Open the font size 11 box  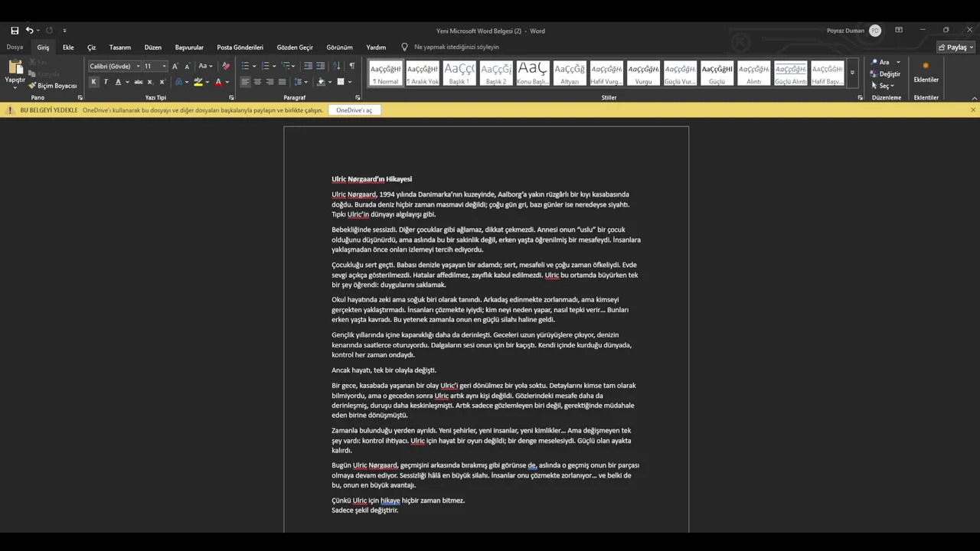(x=155, y=67)
